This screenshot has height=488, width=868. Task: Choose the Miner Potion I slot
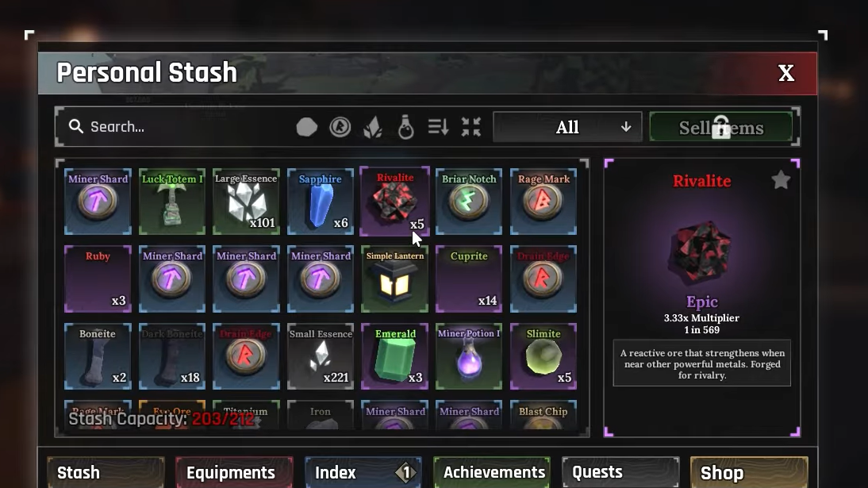[x=469, y=357]
